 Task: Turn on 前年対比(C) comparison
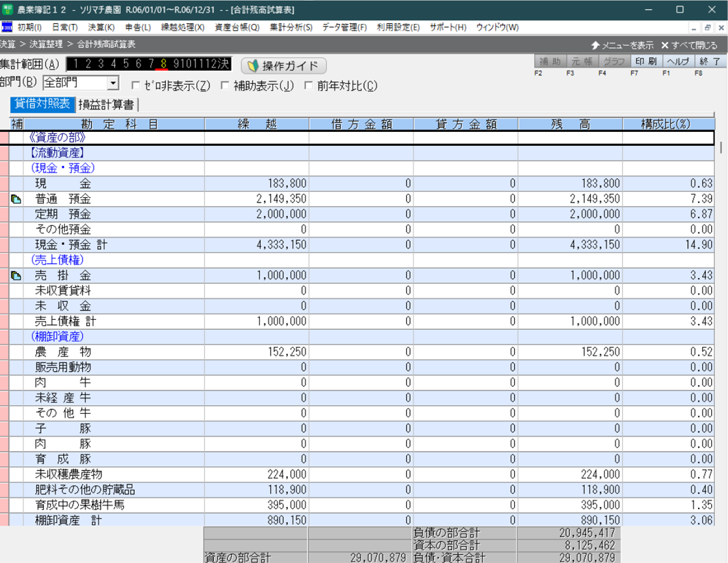point(308,85)
